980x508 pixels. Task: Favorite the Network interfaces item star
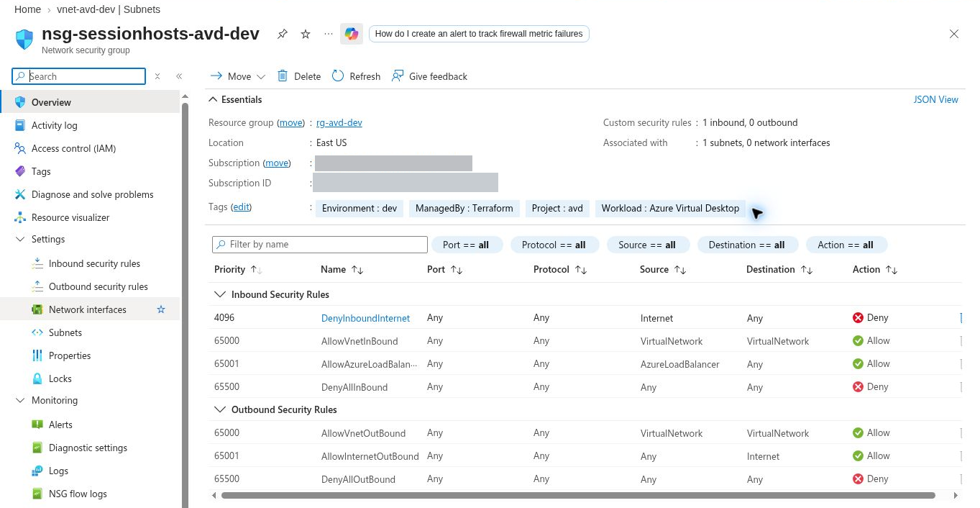tap(161, 309)
